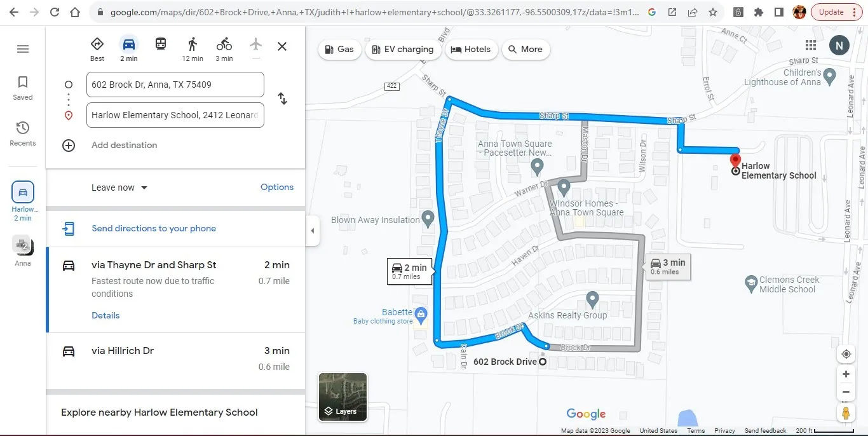Click Blown Away Insulation marker
This screenshot has width=868, height=436.
click(x=428, y=219)
